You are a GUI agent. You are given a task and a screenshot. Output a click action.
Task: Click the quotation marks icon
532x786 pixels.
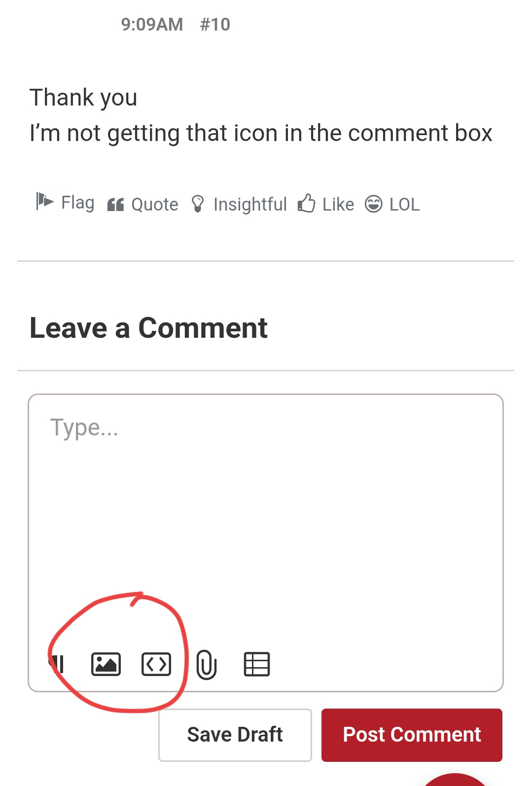(115, 204)
